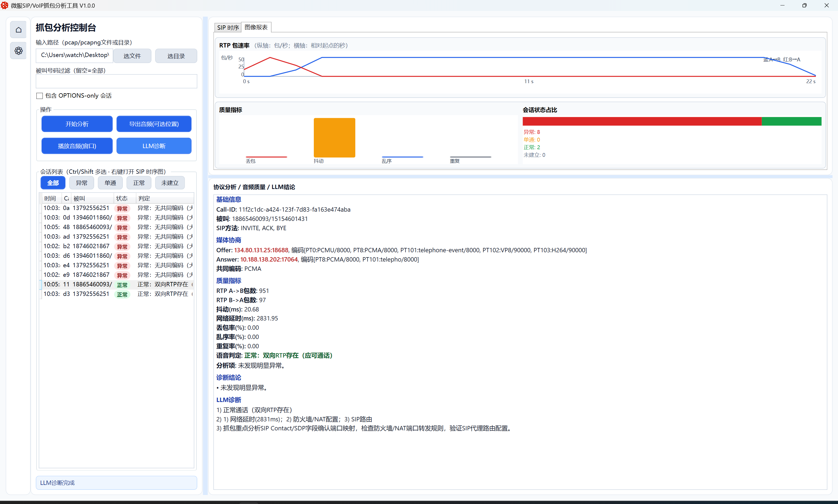The width and height of the screenshot is (838, 504).
Task: Restore down the application window
Action: pyautogui.click(x=804, y=5)
